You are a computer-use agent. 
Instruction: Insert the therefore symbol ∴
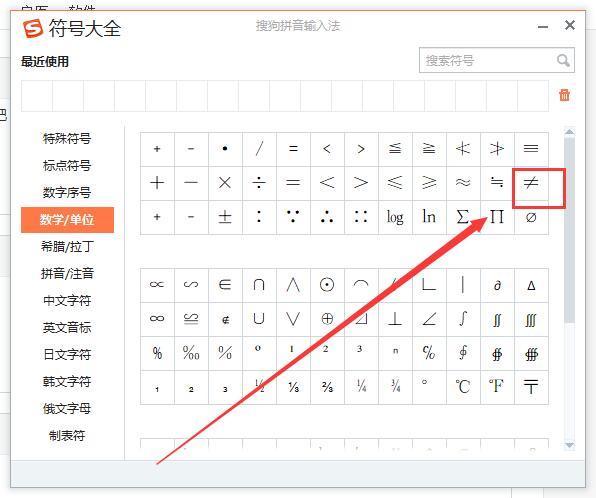(x=327, y=217)
